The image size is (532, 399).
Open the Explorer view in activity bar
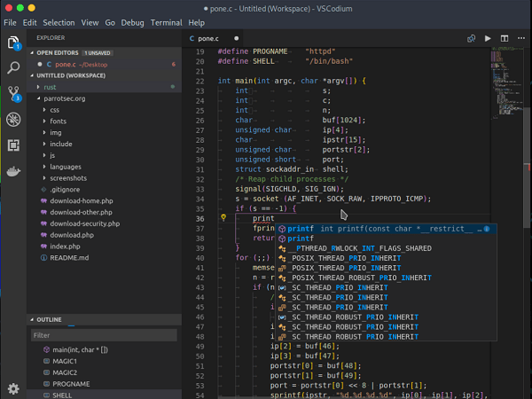(x=13, y=42)
